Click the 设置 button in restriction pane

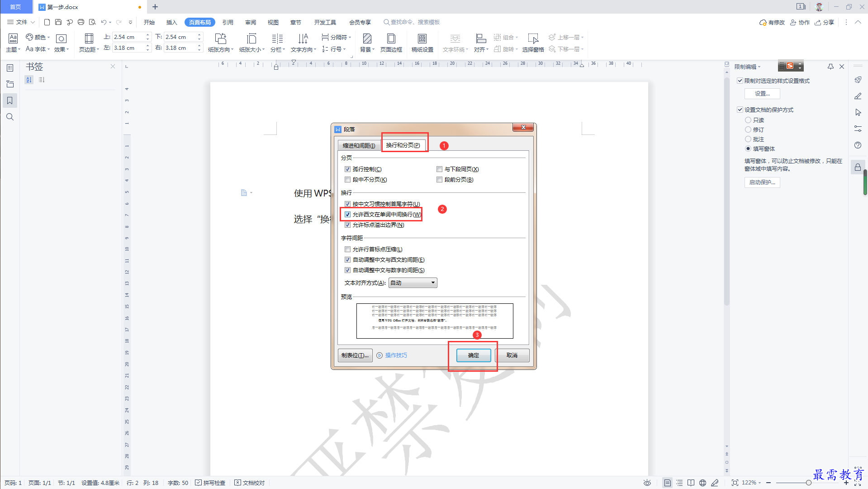click(762, 93)
